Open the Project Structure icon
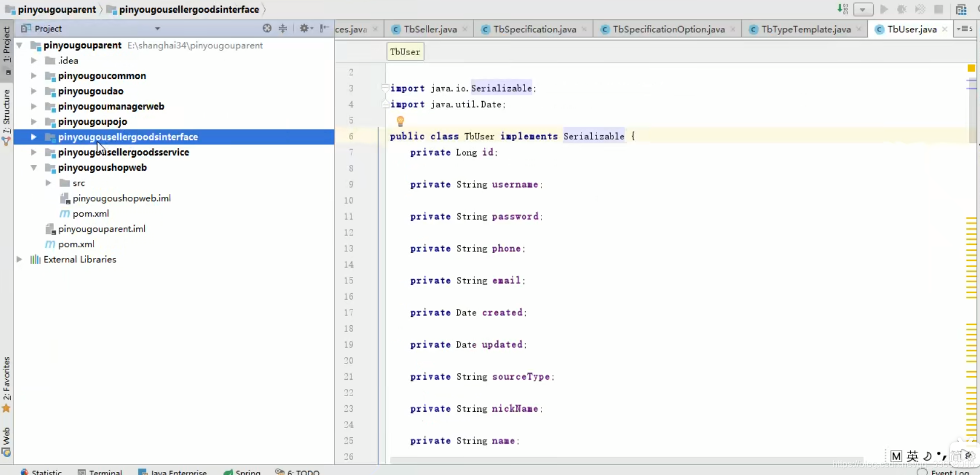The height and width of the screenshot is (475, 980). (961, 9)
